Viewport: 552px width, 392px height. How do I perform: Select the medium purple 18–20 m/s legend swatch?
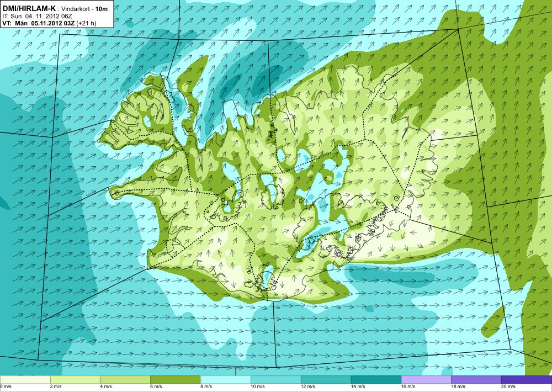476,380
